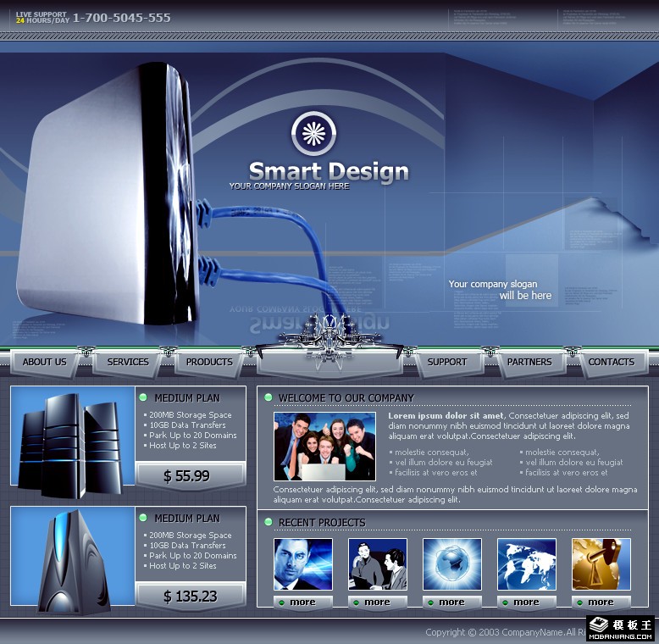Click 'Your company slogan will be here' text

tap(500, 290)
